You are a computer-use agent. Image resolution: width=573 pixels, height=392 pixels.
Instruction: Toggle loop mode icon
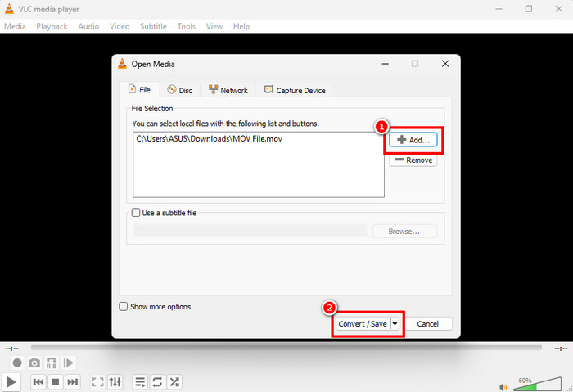[x=157, y=382]
